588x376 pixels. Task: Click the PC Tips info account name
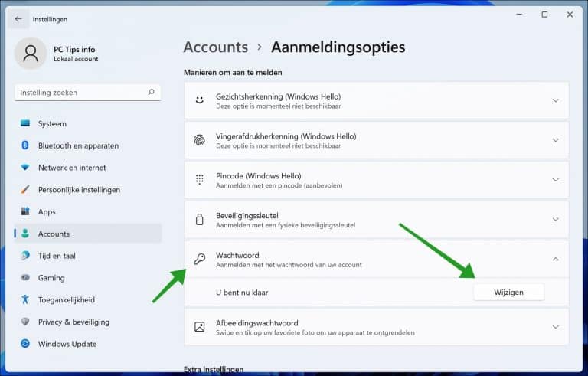tap(74, 50)
